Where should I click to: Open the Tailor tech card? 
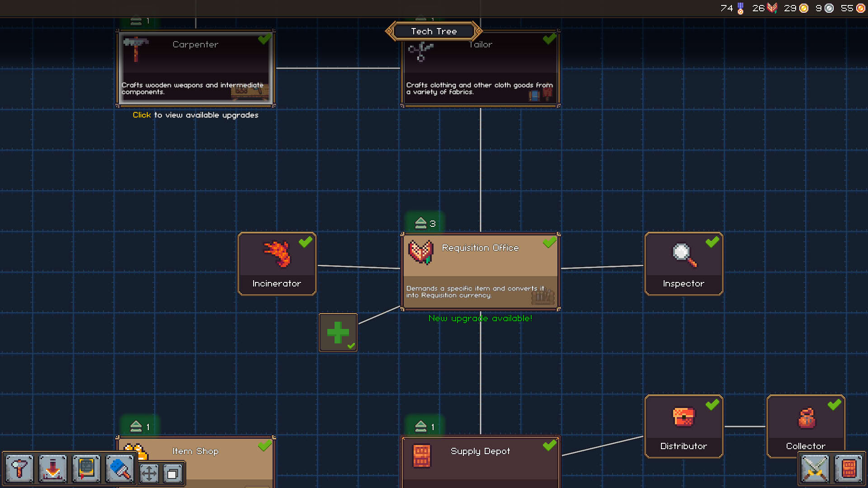[480, 68]
